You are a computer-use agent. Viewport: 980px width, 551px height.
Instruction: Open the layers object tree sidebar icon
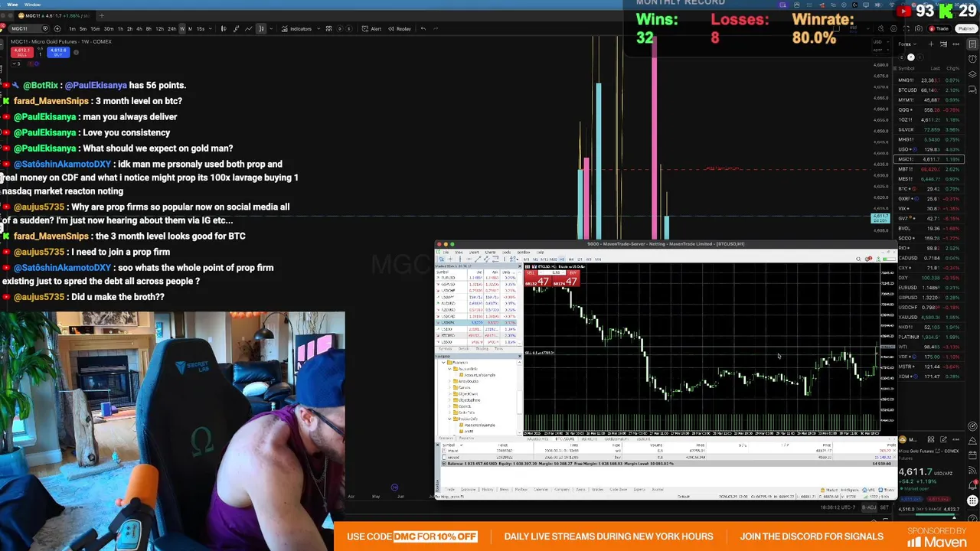pos(972,74)
